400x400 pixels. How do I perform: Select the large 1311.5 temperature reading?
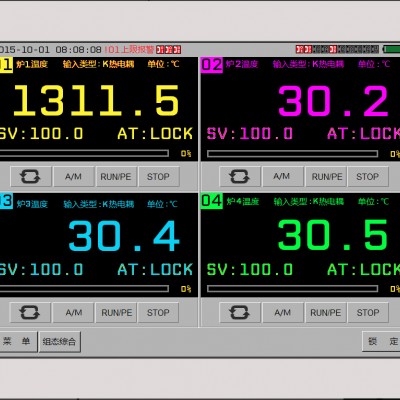[96, 100]
